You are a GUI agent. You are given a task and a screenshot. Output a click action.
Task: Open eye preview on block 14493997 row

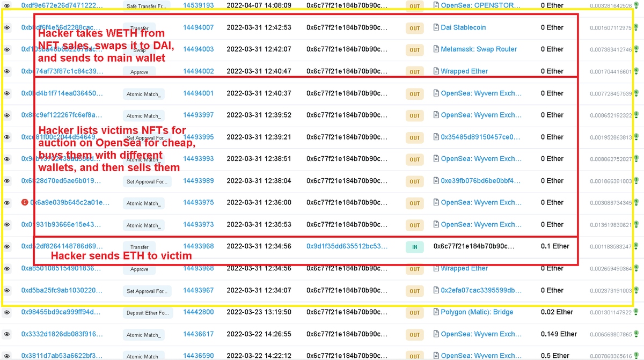tap(7, 115)
